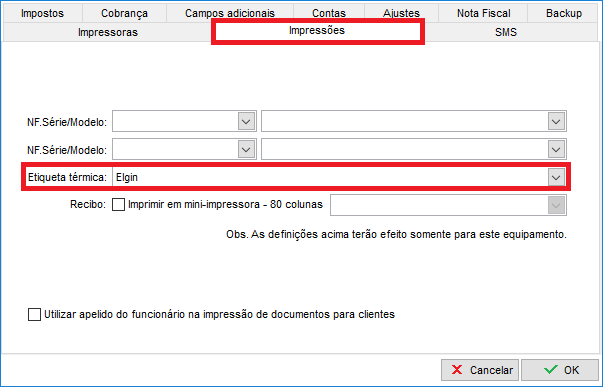
Task: Select the Campos adicionais tab
Action: pyautogui.click(x=230, y=13)
